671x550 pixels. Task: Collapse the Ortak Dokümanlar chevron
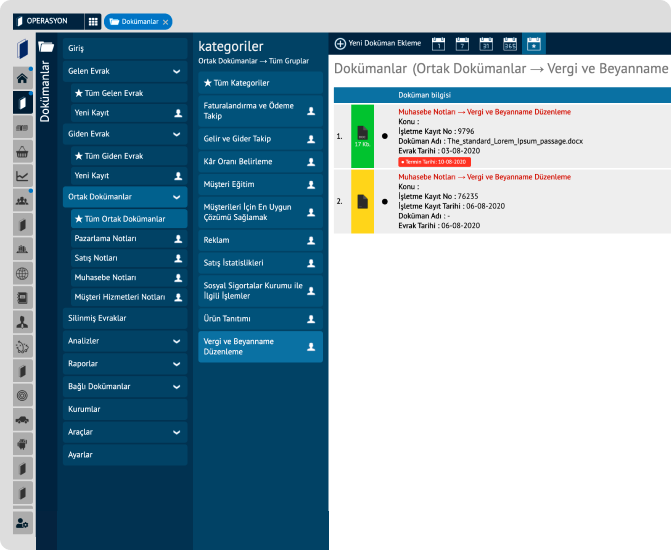point(176,197)
